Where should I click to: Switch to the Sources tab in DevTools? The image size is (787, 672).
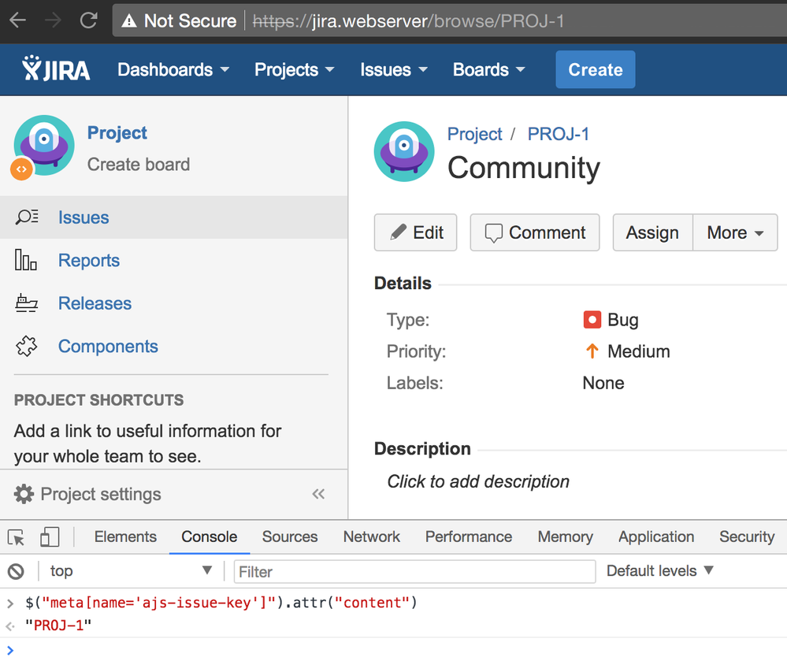(289, 537)
